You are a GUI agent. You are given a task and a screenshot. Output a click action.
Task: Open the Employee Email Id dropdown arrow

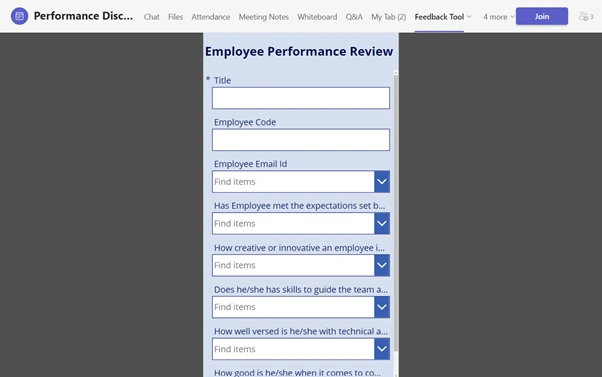pyautogui.click(x=382, y=182)
